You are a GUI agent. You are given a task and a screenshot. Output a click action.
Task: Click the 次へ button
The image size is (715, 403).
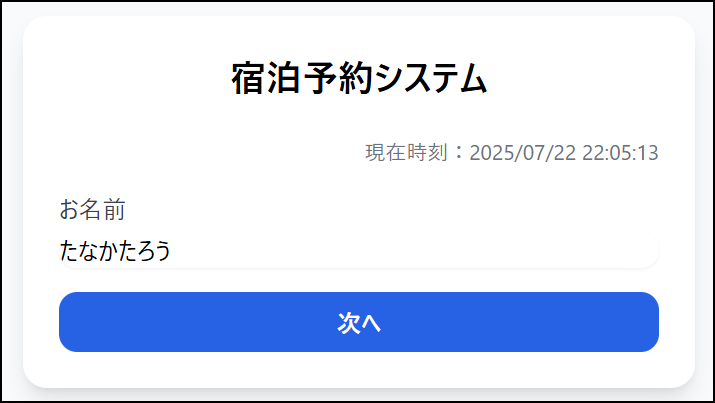(x=358, y=322)
